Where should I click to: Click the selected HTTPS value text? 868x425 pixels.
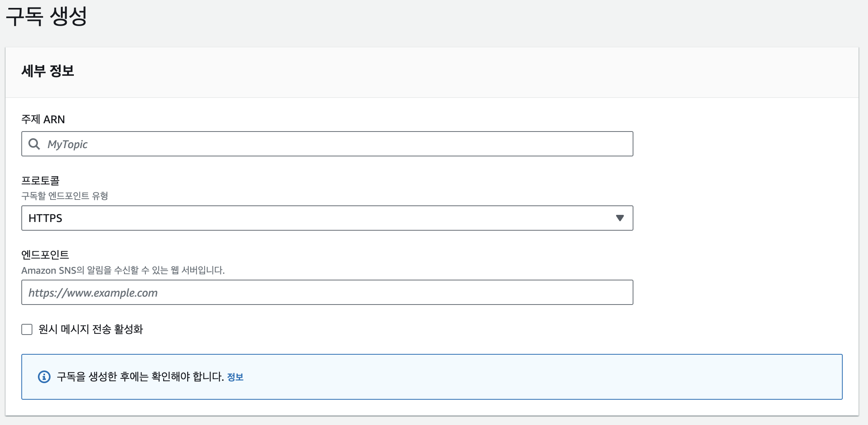pyautogui.click(x=45, y=218)
